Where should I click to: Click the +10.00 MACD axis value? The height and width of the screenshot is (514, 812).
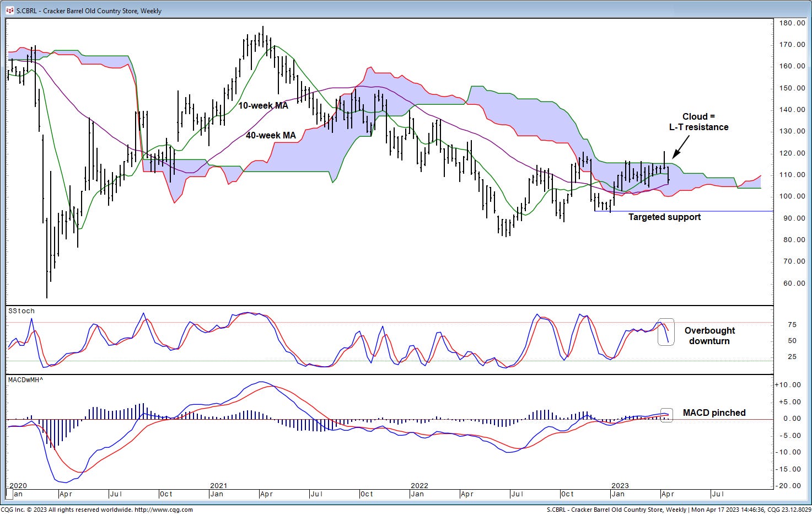[788, 385]
